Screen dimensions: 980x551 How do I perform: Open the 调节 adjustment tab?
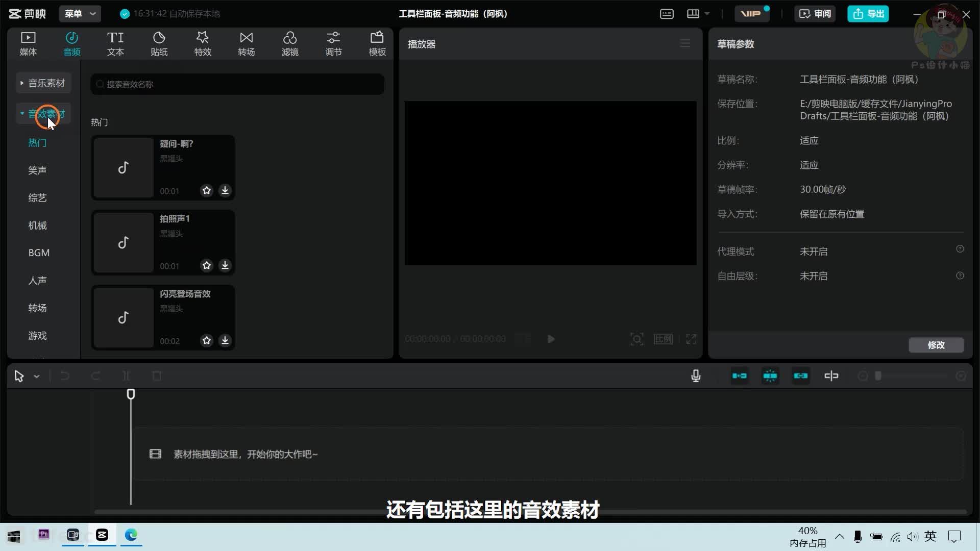[x=334, y=43]
